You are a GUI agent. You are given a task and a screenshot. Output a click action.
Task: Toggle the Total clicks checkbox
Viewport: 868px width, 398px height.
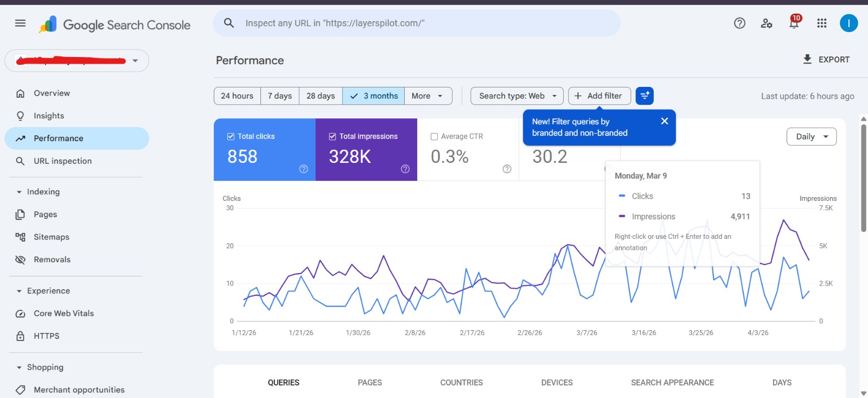(x=231, y=136)
